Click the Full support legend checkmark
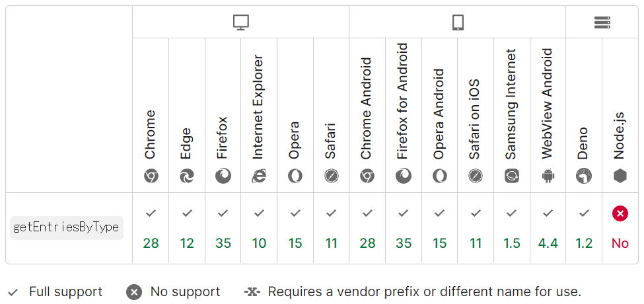 13,291
